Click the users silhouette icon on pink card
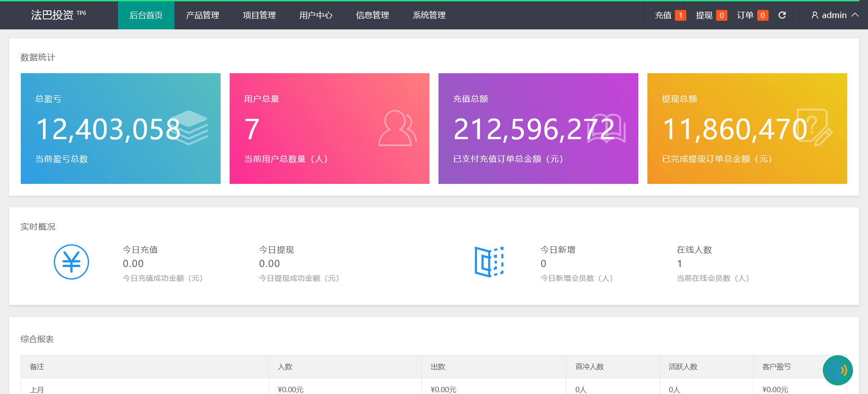The width and height of the screenshot is (868, 394). [x=397, y=129]
